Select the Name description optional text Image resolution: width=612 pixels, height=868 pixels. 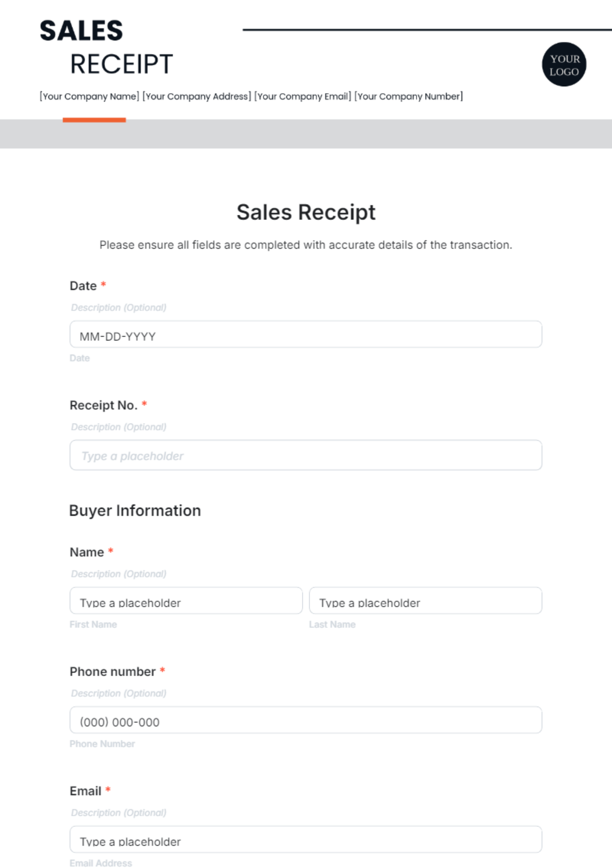pyautogui.click(x=119, y=574)
